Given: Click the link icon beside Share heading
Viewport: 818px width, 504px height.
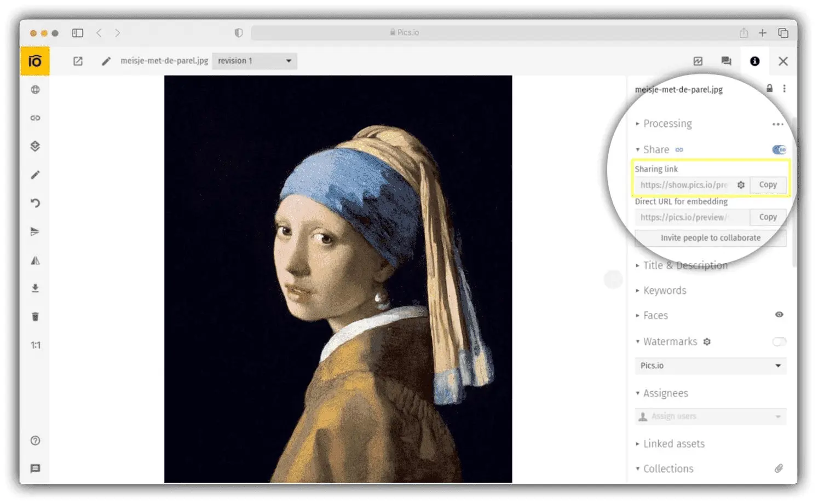Looking at the screenshot, I should [x=679, y=150].
